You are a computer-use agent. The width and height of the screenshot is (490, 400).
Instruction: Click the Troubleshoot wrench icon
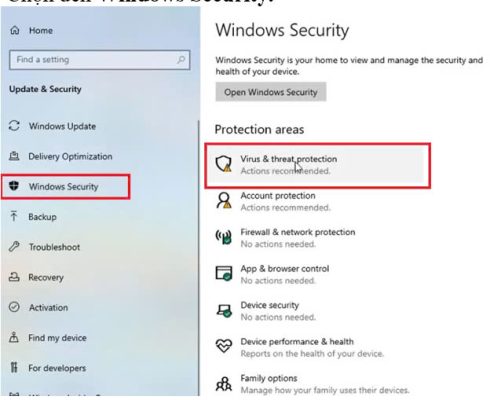point(14,247)
